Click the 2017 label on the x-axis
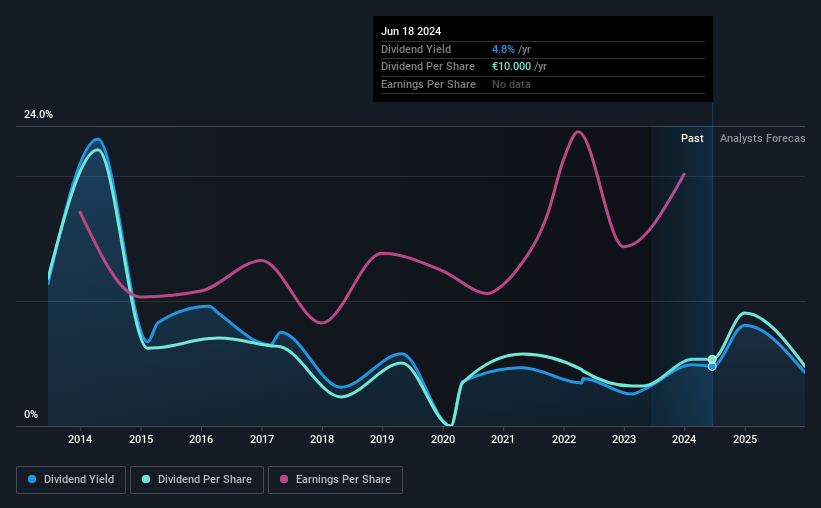The width and height of the screenshot is (821, 508). (262, 439)
